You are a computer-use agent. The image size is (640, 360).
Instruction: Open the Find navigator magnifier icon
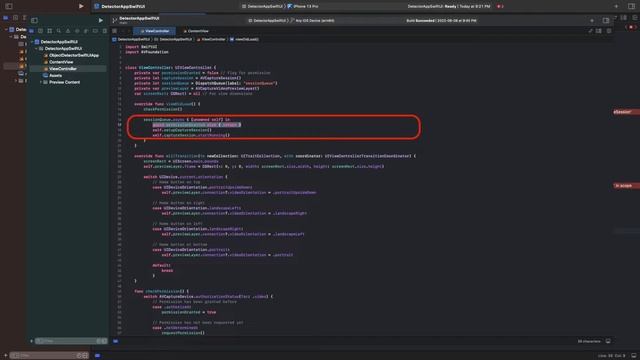59,31
